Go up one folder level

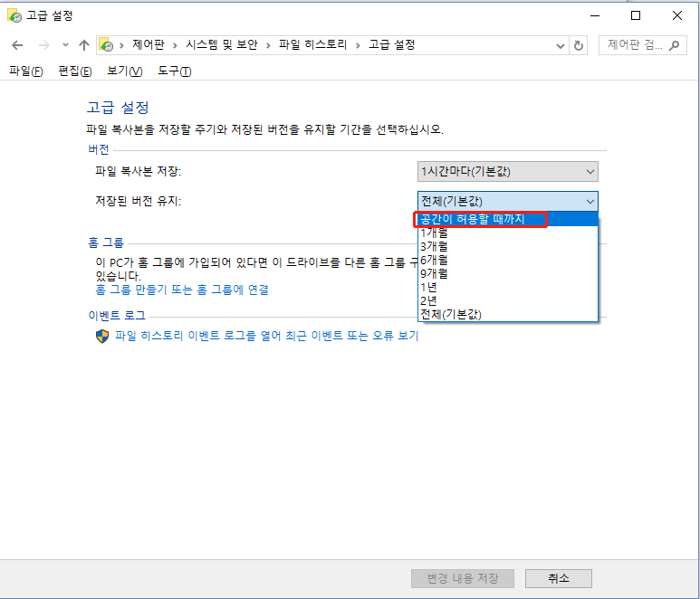84,44
